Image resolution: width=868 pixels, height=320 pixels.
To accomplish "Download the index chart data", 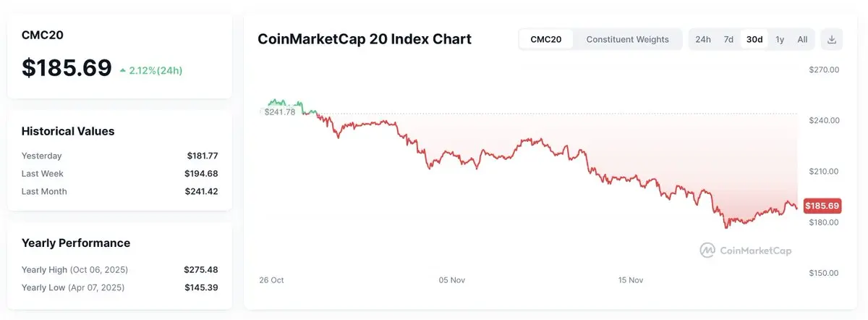I will 832,39.
